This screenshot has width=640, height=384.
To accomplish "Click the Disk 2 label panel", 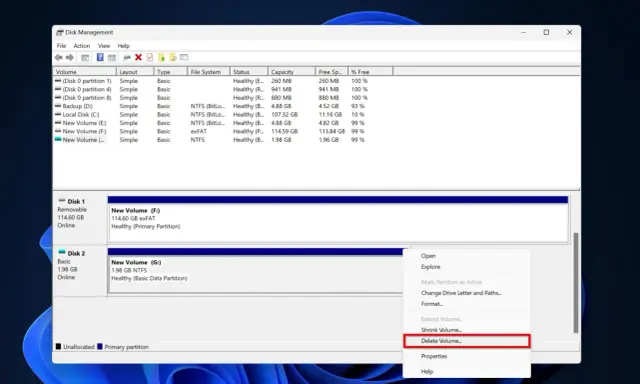I will [x=80, y=271].
